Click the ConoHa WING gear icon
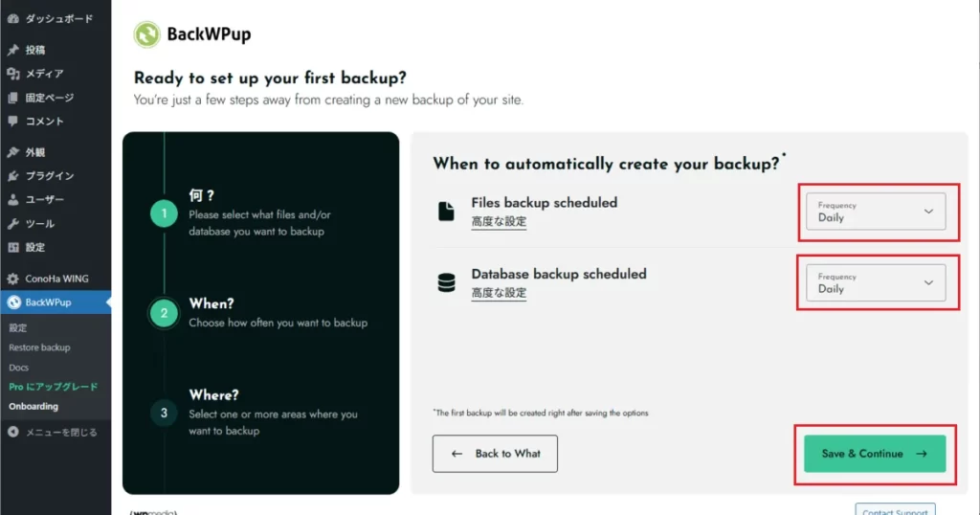Image resolution: width=980 pixels, height=515 pixels. 13,279
